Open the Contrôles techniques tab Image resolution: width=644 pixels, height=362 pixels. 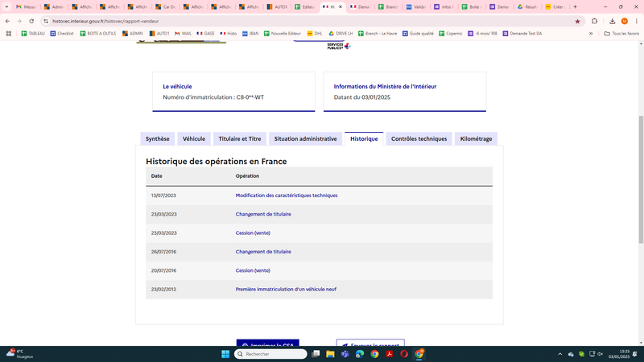419,138
